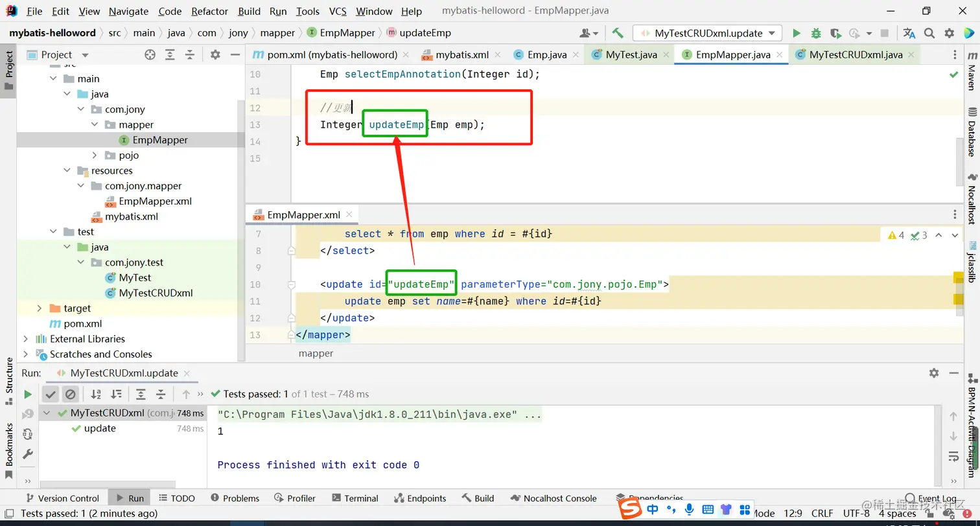Open the Terminal tool window

(x=355, y=498)
